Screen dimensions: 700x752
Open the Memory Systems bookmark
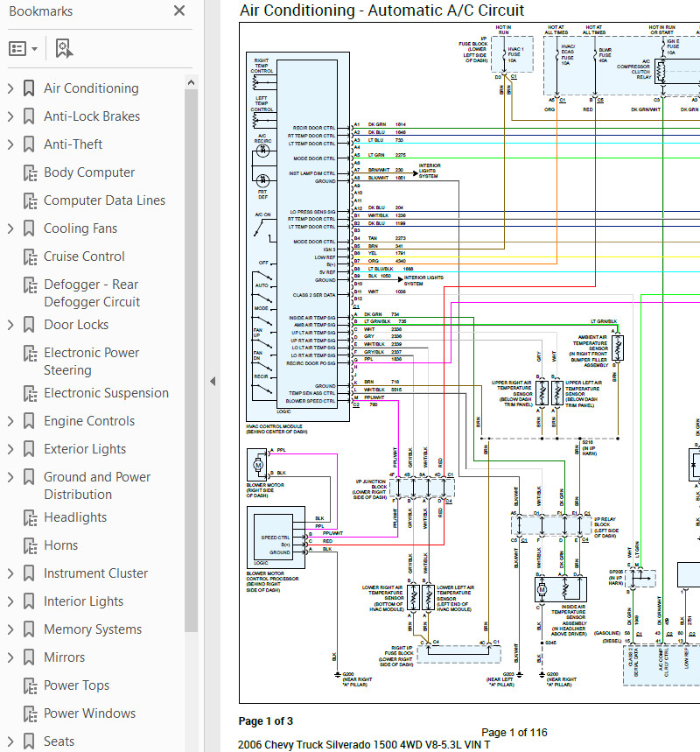tap(93, 629)
